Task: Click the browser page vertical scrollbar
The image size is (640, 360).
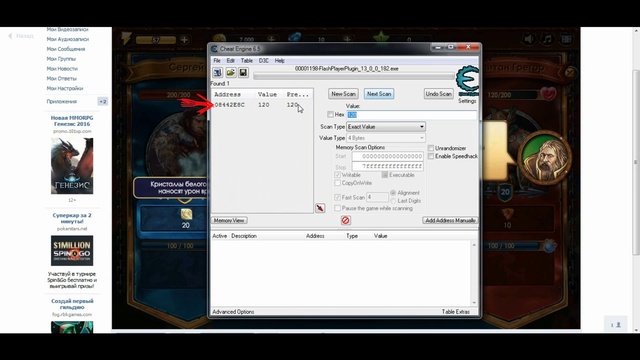Action: [636, 163]
